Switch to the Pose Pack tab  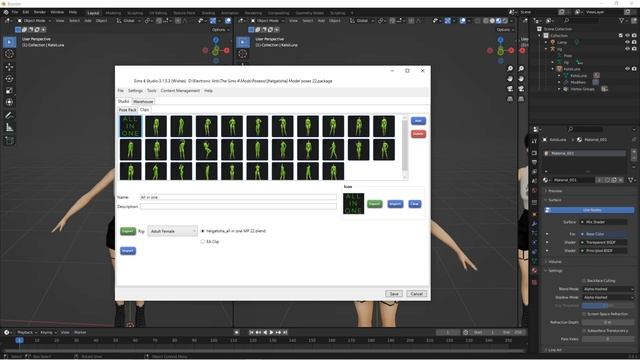pos(127,110)
